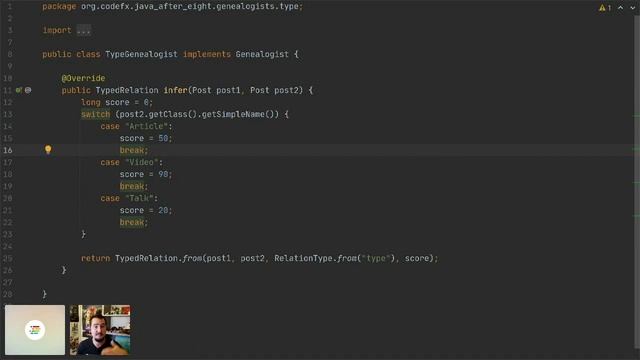Go to previous highlighted problem arrow

coord(620,8)
